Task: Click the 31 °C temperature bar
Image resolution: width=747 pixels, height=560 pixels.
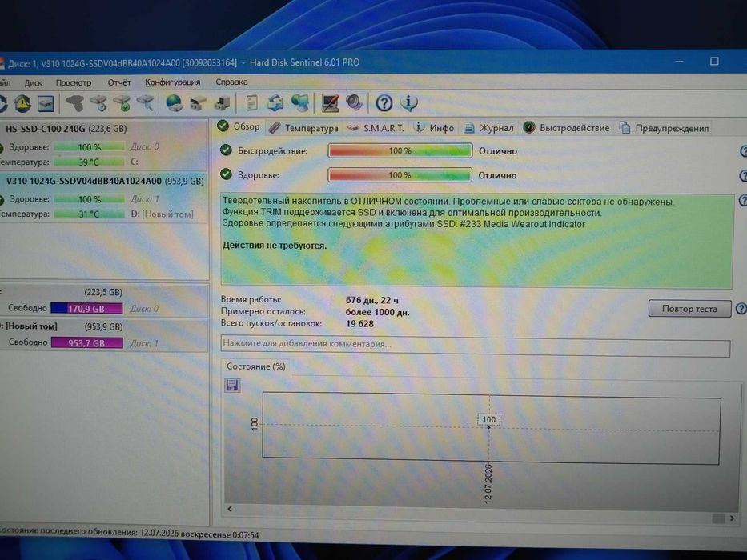Action: coord(89,214)
